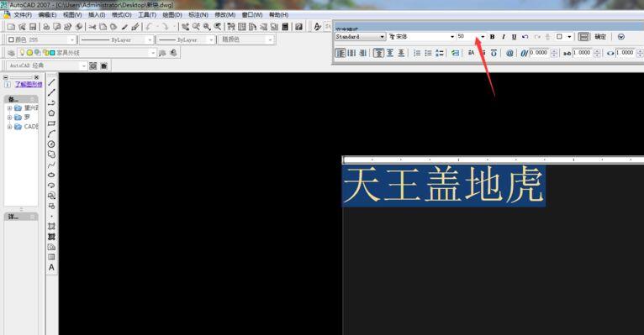The width and height of the screenshot is (644, 335).
Task: Click the Zoom Window magnifier icon
Action: pos(207,27)
